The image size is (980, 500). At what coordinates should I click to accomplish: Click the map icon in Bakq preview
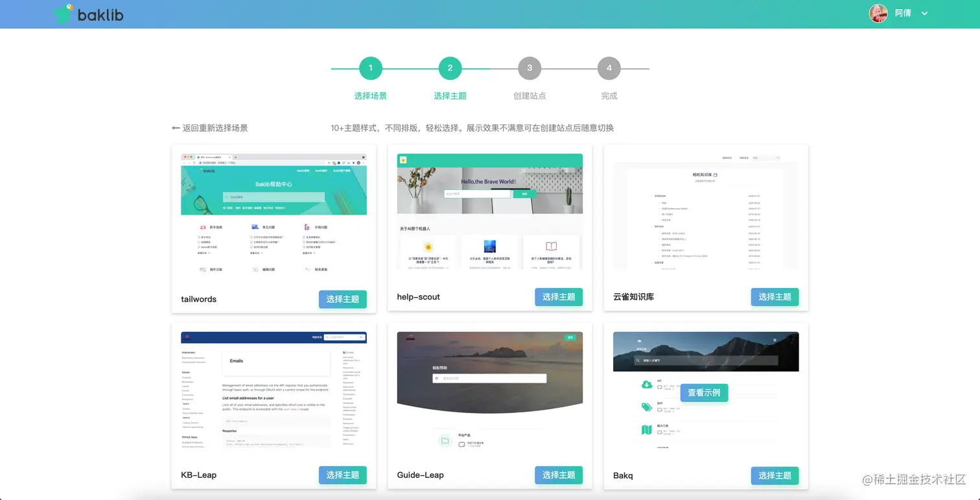[646, 429]
